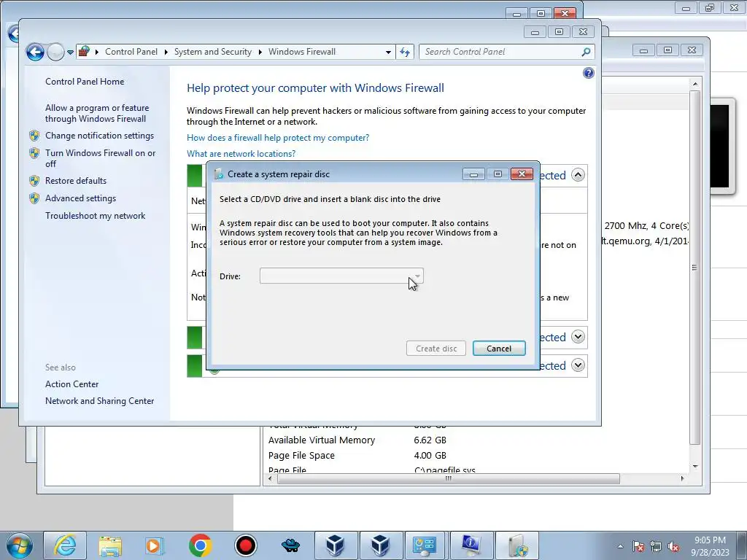Switch to System Information taskbar window
This screenshot has width=747, height=560.
[471, 545]
